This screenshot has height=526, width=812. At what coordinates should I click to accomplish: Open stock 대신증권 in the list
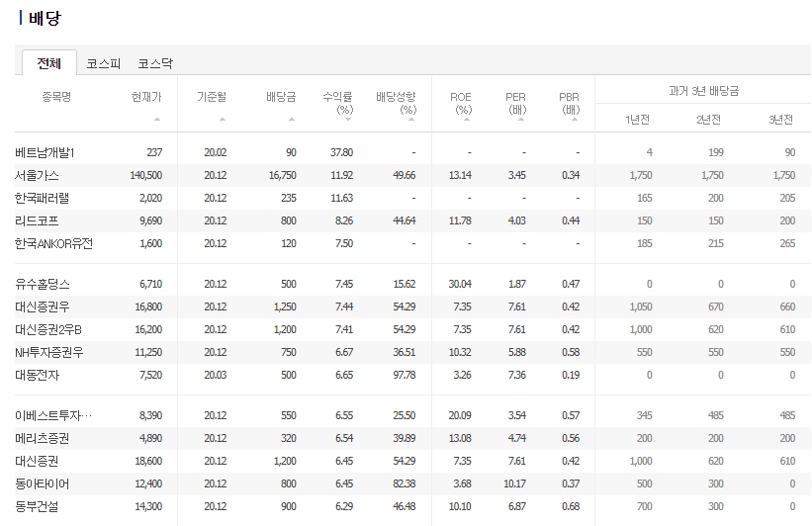click(x=37, y=462)
